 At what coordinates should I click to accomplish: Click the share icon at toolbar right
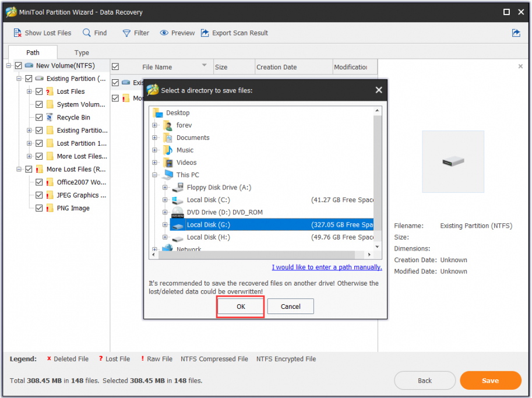(516, 33)
